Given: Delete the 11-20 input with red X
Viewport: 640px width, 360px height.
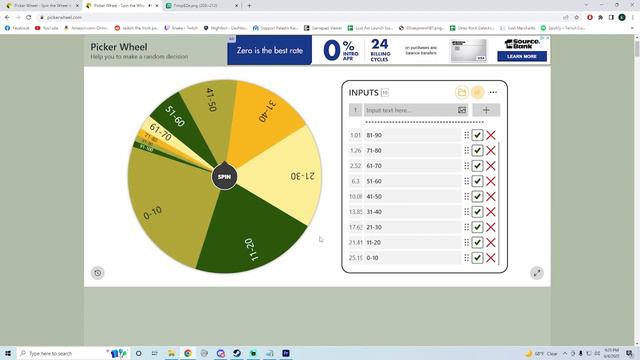Looking at the screenshot, I should (x=491, y=242).
